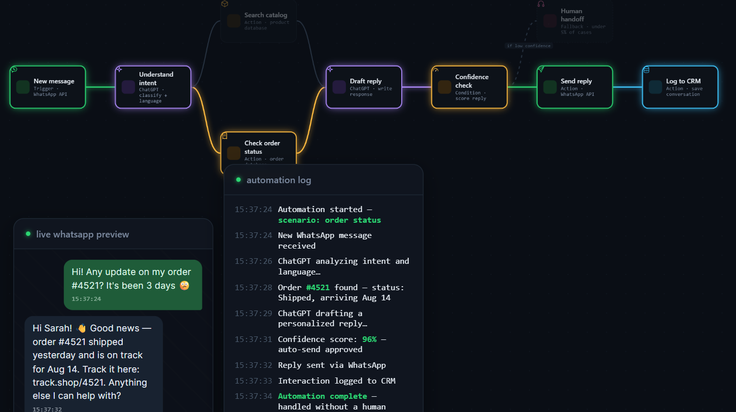Click the 15:37:24 timestamp under the customer message
This screenshot has height=412, width=736.
(x=86, y=298)
